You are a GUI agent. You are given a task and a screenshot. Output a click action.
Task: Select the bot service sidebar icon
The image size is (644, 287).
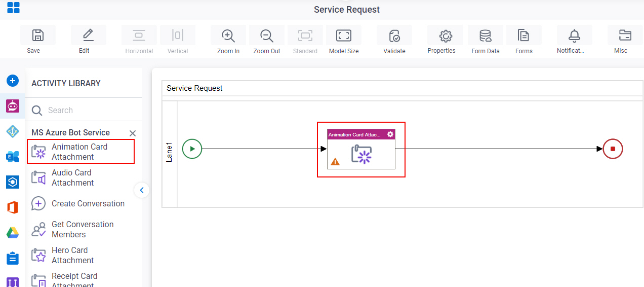13,106
